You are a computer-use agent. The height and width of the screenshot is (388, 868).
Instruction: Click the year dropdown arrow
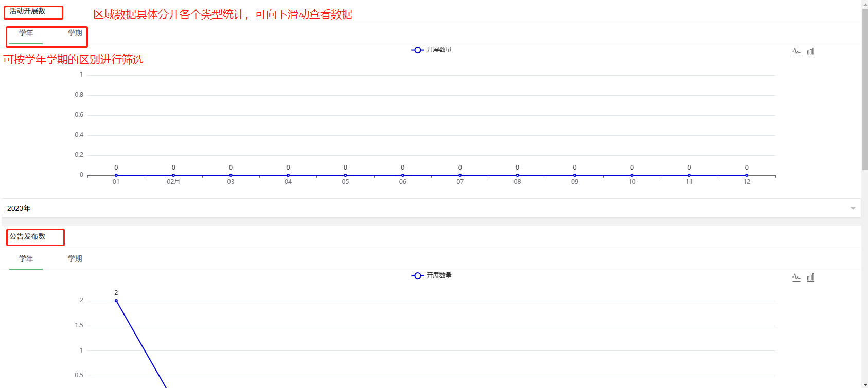(x=853, y=208)
